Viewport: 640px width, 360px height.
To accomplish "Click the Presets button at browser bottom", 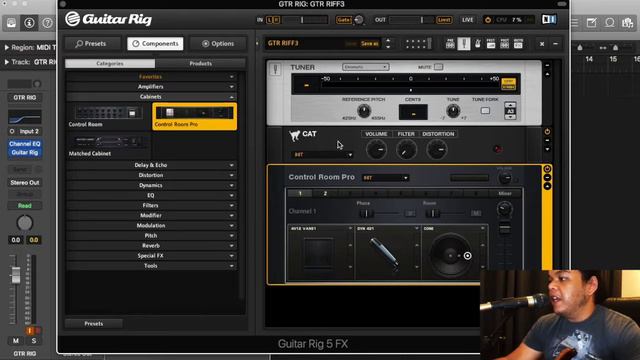I will coord(93,324).
